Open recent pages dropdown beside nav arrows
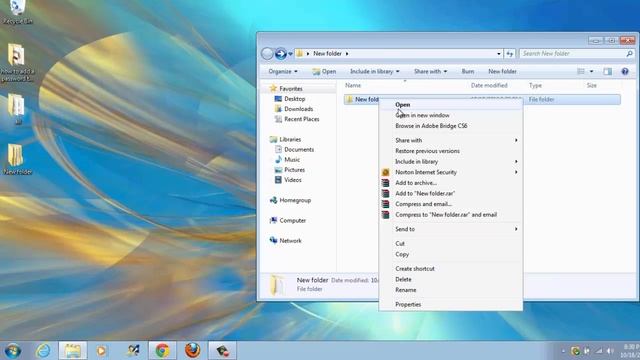This screenshot has width=640, height=360. [290, 53]
